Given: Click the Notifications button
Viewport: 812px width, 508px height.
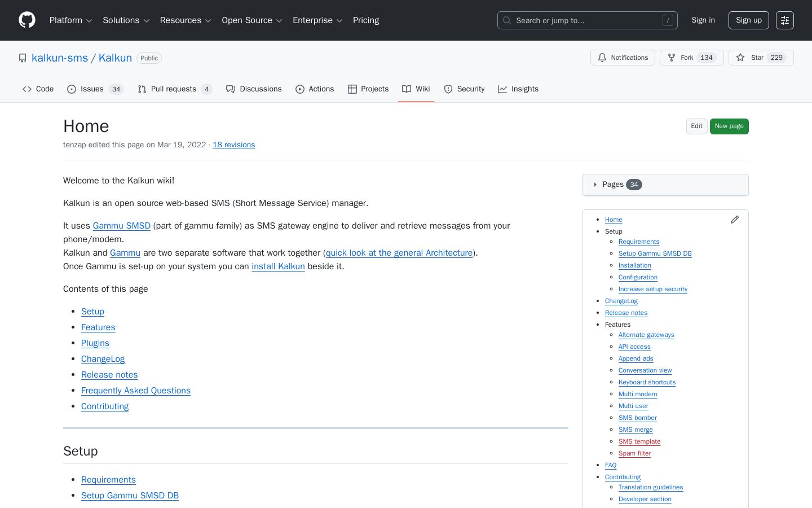Looking at the screenshot, I should pyautogui.click(x=623, y=58).
